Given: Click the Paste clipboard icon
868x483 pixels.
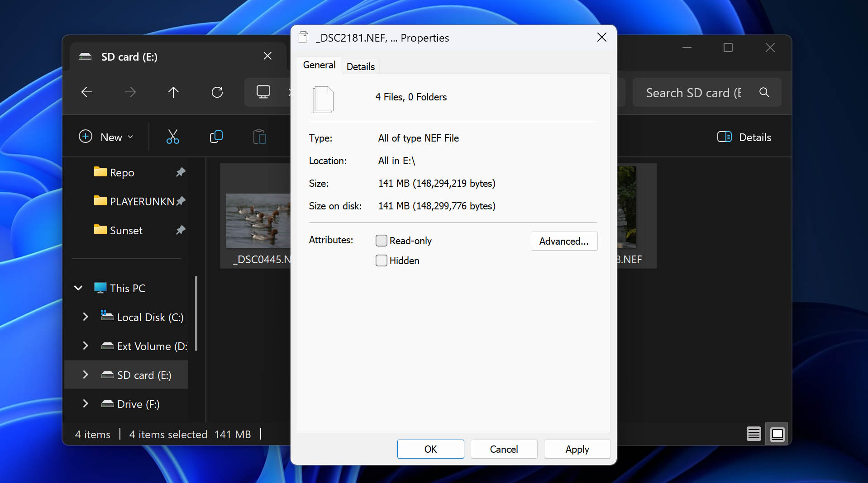Looking at the screenshot, I should [x=259, y=137].
